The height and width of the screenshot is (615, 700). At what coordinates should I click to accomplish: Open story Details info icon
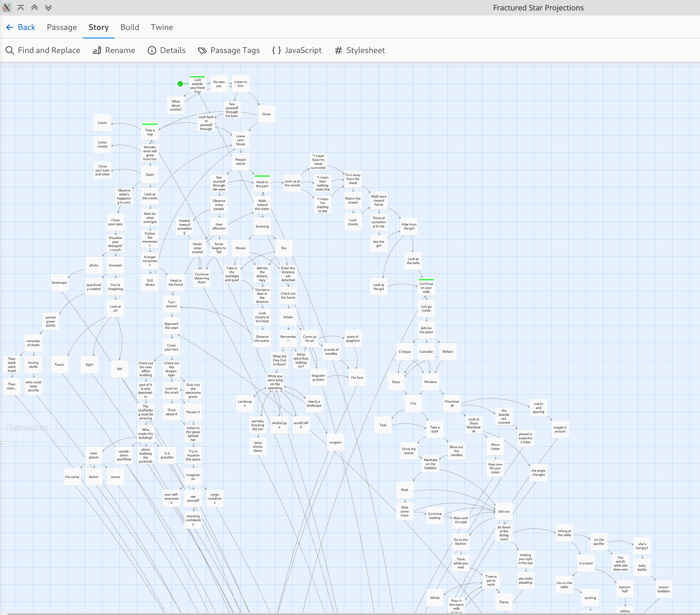(x=152, y=50)
